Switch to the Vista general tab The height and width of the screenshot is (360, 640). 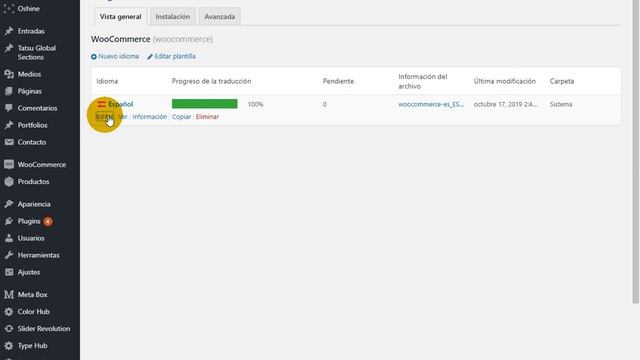(120, 17)
